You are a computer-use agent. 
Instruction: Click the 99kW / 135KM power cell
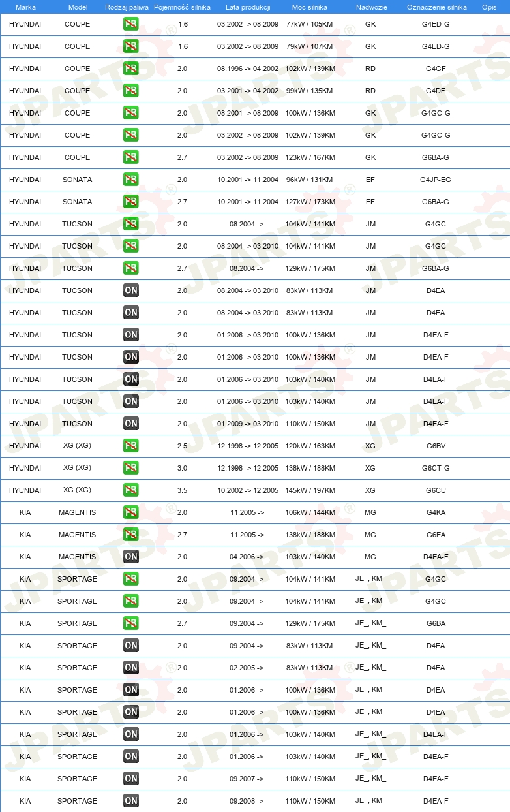tap(309, 91)
